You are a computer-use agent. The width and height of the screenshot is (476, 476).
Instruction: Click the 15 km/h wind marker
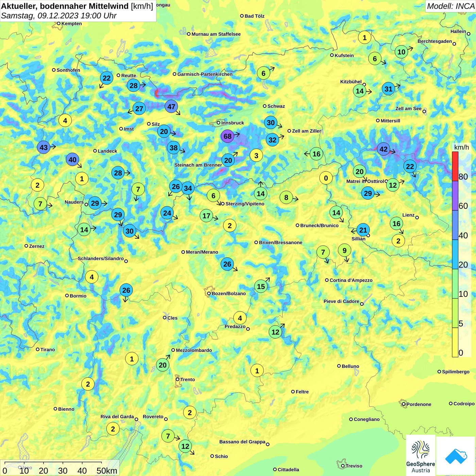click(x=261, y=287)
